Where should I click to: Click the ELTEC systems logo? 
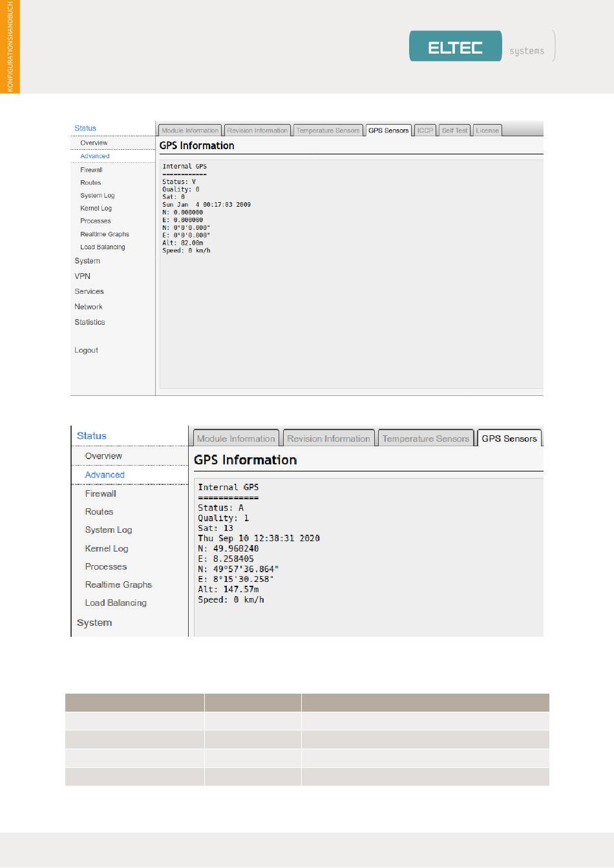481,46
